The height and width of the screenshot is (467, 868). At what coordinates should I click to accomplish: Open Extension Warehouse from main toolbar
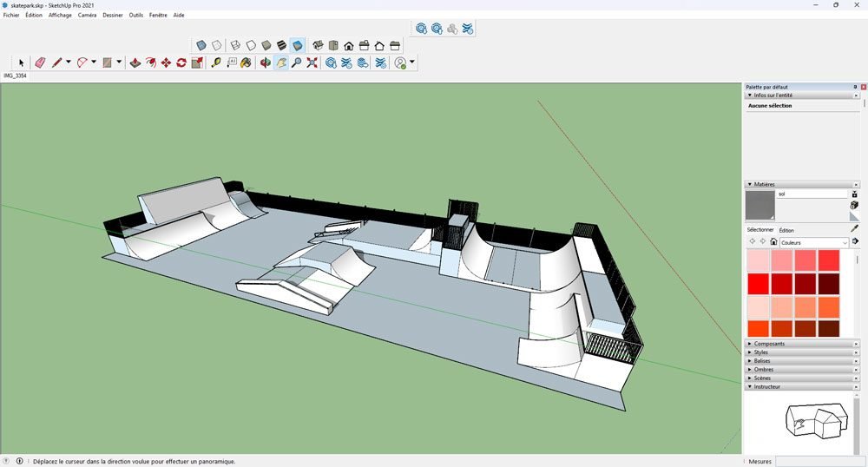tap(346, 62)
